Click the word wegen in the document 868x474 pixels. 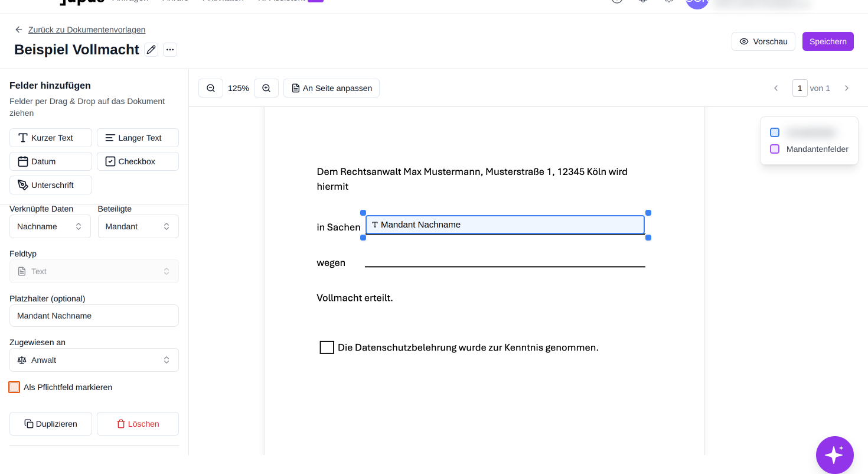tap(331, 263)
